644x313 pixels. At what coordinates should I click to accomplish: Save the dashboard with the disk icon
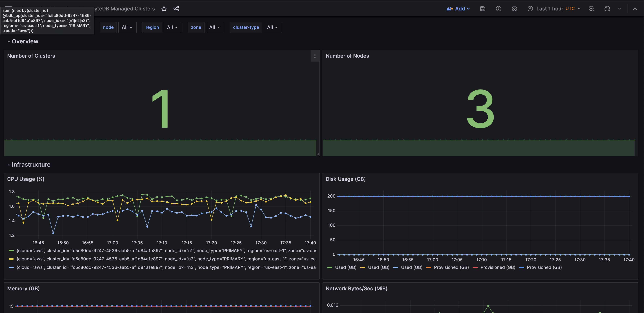(x=483, y=9)
